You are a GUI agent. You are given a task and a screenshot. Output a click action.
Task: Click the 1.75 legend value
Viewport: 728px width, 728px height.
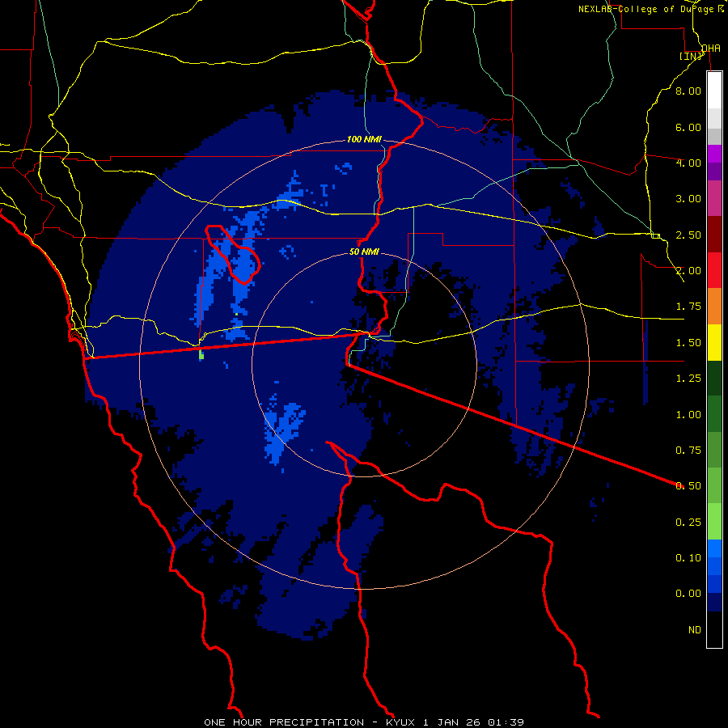click(x=688, y=307)
